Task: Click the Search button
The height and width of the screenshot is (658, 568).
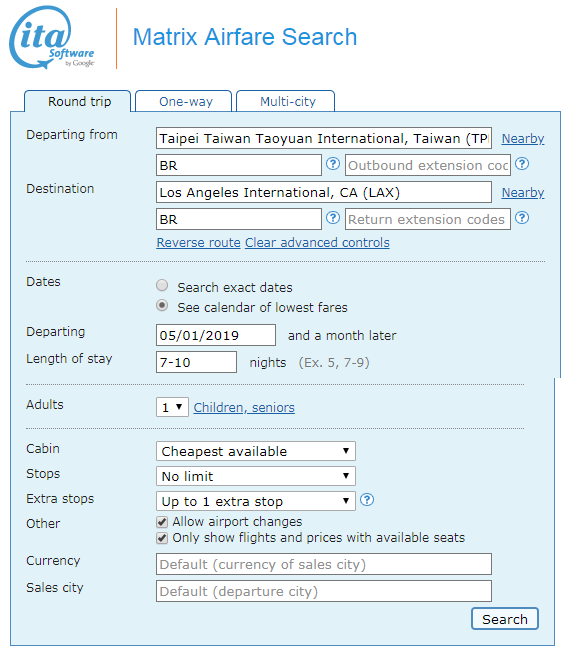Action: [505, 619]
